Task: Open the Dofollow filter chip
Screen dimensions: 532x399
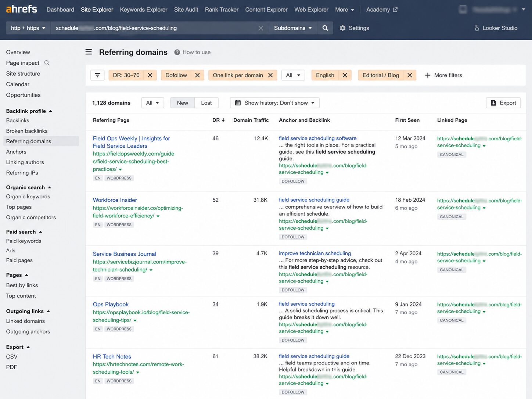Action: 176,75
